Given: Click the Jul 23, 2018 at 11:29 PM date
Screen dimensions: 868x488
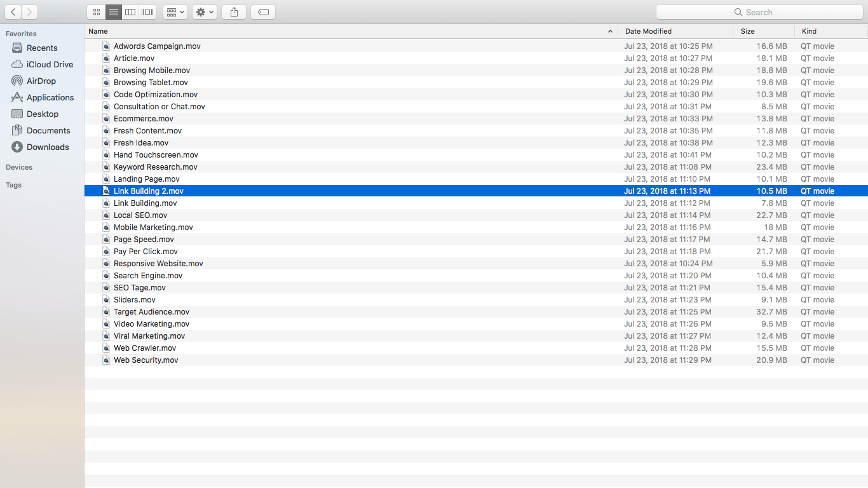Looking at the screenshot, I should click(668, 360).
